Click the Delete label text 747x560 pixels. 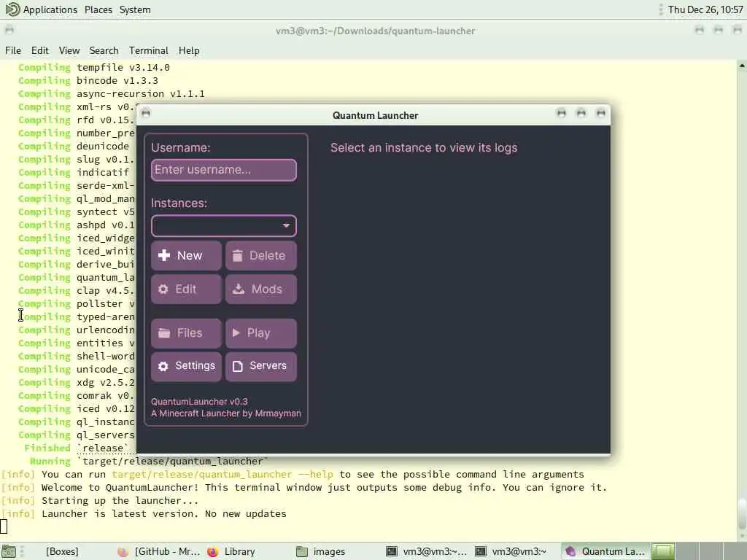(267, 256)
